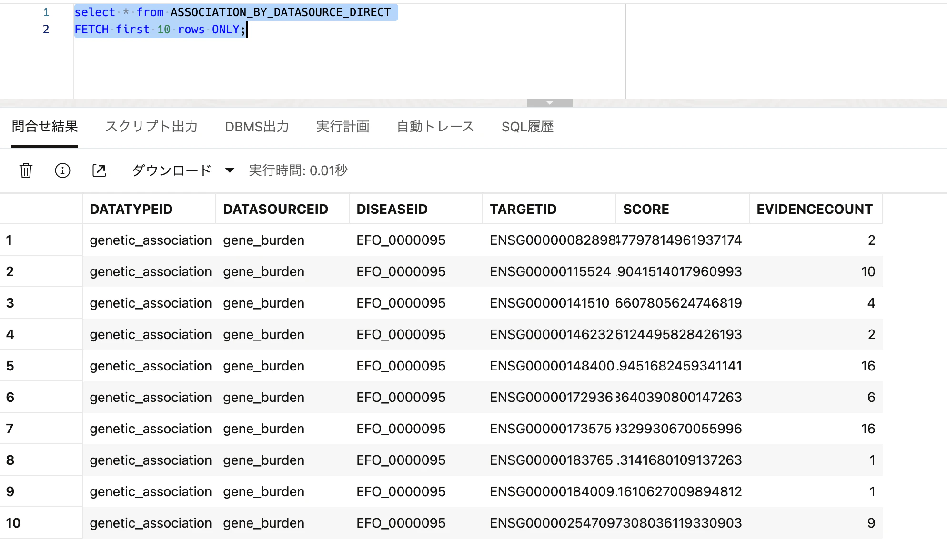Select TARGETID cell ENSG00000183765
This screenshot has height=560, width=947.
click(549, 460)
